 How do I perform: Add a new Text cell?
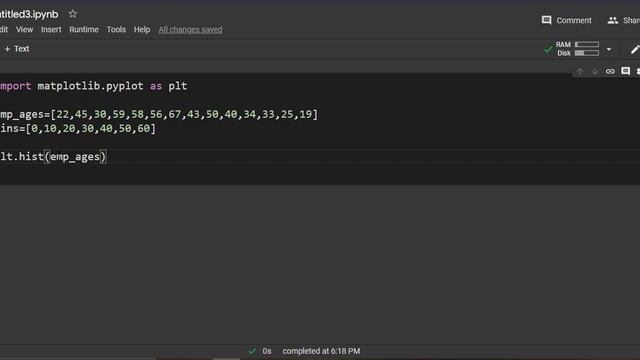[x=17, y=49]
